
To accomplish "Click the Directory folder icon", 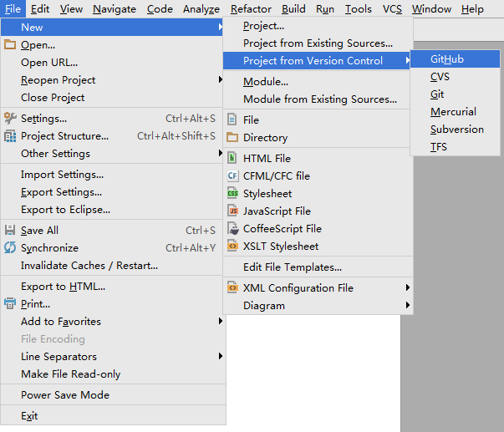I will pyautogui.click(x=232, y=137).
